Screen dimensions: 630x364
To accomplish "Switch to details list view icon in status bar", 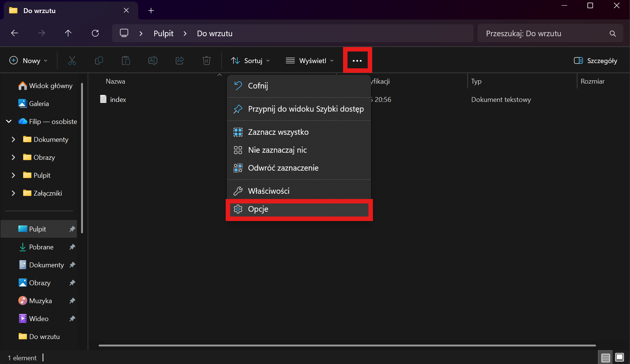I will click(x=606, y=358).
